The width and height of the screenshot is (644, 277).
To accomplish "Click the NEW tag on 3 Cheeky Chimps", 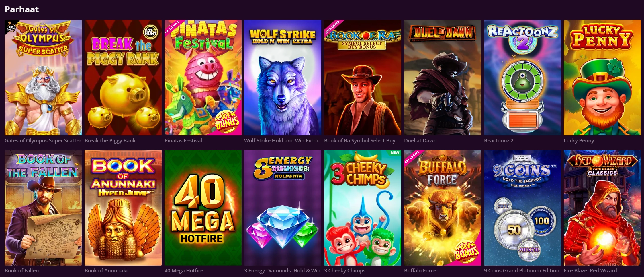I will (x=395, y=153).
